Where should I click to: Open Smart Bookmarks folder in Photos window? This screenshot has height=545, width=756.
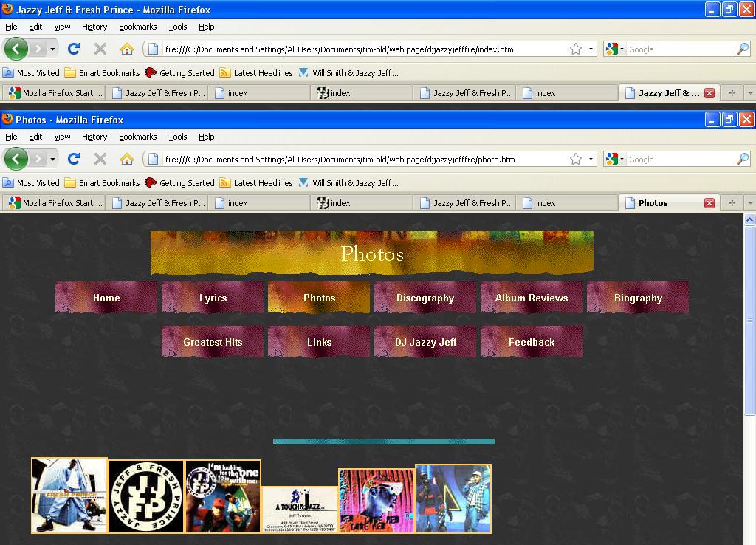click(102, 183)
